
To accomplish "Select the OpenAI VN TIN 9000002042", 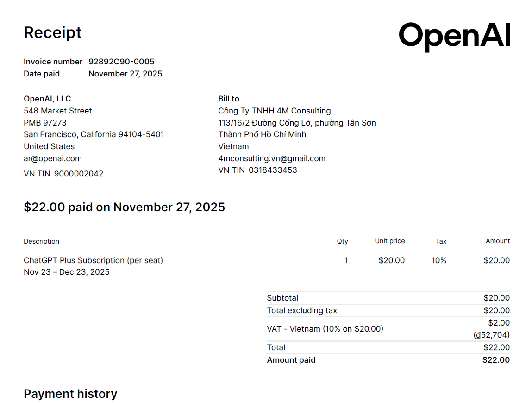I will coord(79,174).
